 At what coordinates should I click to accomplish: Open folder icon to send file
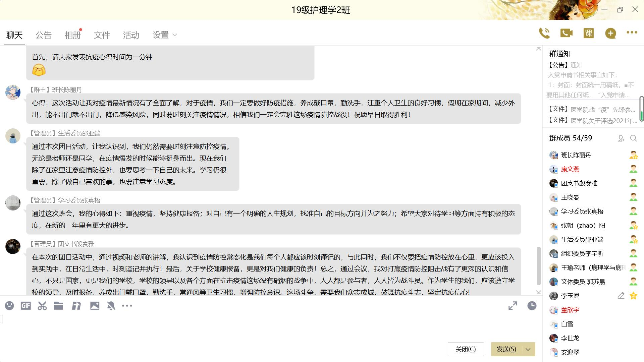click(x=58, y=306)
